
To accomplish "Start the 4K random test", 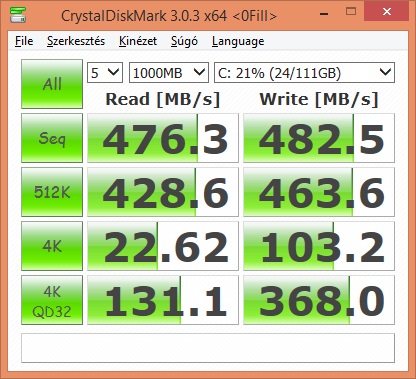I will [52, 246].
